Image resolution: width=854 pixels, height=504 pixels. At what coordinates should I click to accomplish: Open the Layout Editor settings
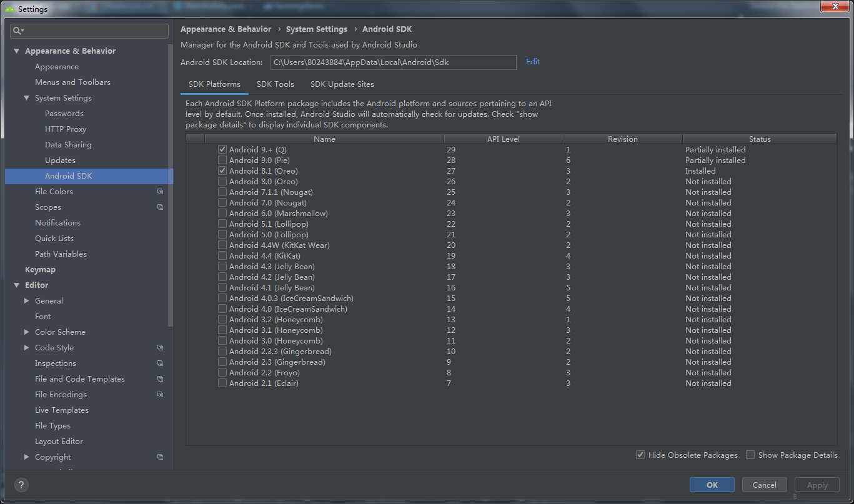59,442
